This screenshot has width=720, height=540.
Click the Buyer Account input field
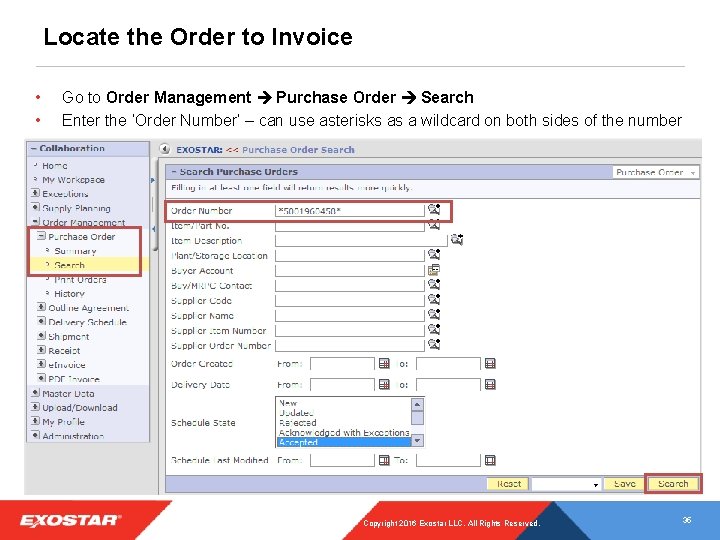coord(350,270)
